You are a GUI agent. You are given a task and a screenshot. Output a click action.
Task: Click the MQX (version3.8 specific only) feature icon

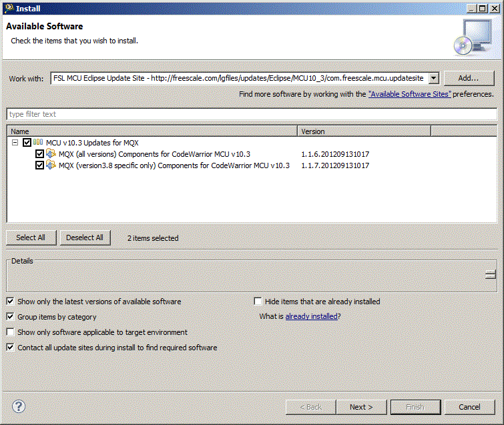51,165
